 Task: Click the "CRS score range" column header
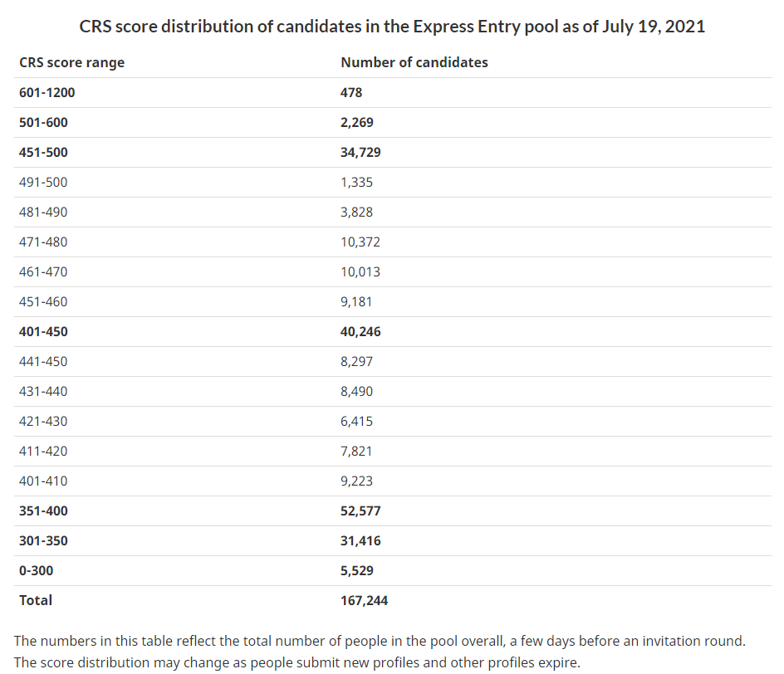pyautogui.click(x=71, y=62)
